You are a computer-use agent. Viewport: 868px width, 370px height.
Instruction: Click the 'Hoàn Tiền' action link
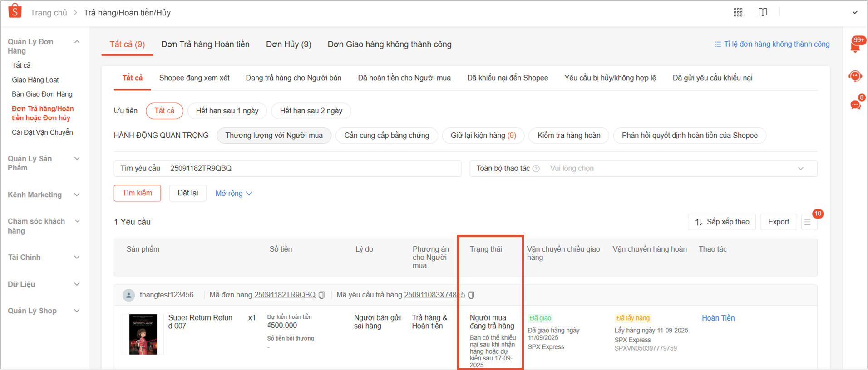coord(718,318)
